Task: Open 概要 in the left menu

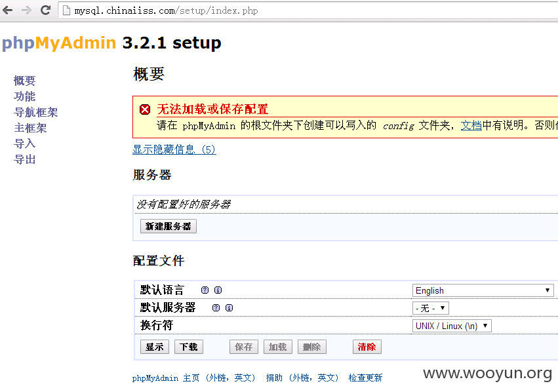Action: [24, 81]
